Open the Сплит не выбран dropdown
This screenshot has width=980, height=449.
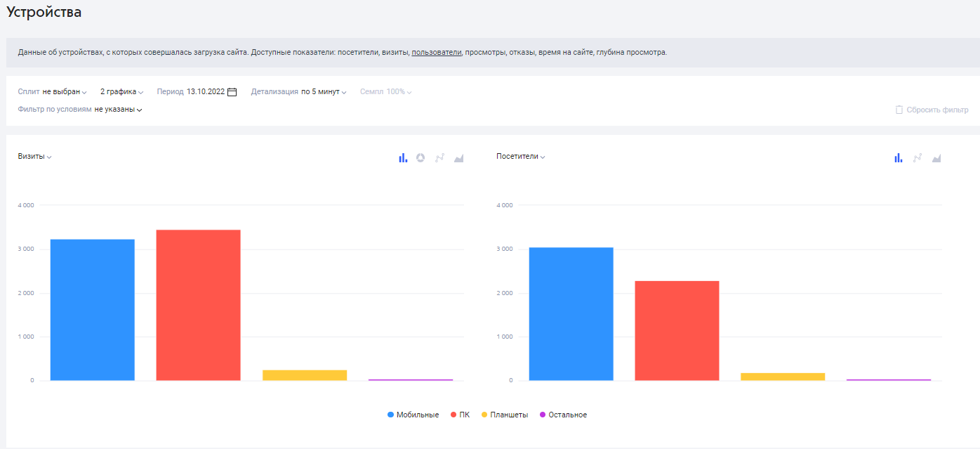53,92
